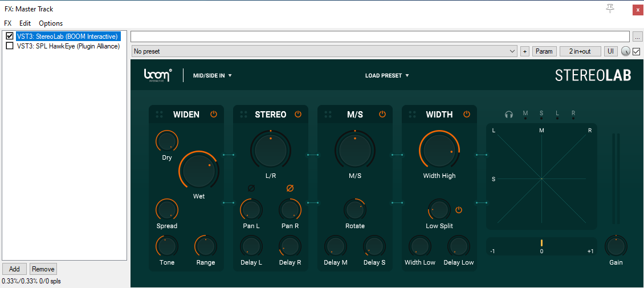Toggle the M/S module power icon
The width and height of the screenshot is (644, 288).
tap(382, 114)
